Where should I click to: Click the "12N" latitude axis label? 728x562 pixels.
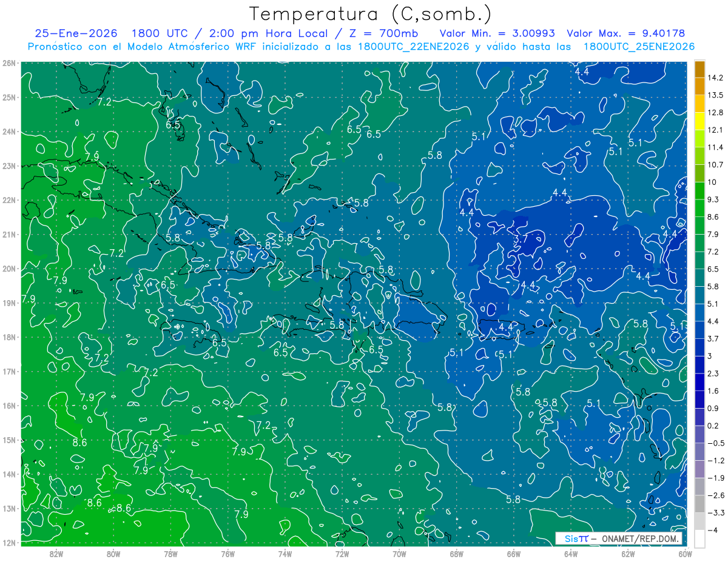8,543
